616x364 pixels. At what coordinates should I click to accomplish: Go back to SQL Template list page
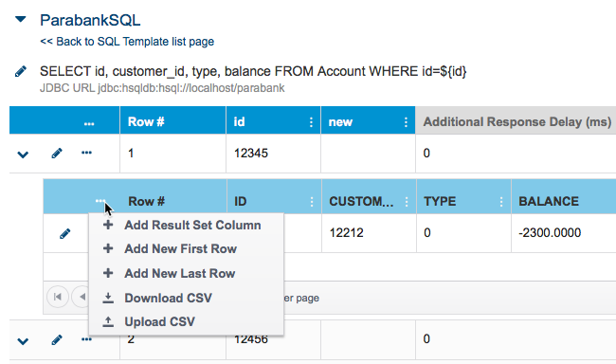[x=127, y=42]
